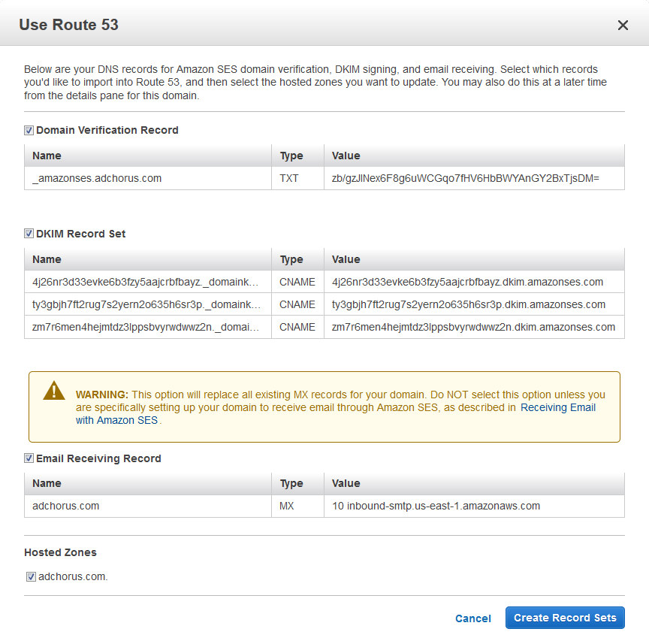649x644 pixels.
Task: Click the yellow warning triangle icon
Action: (x=54, y=391)
